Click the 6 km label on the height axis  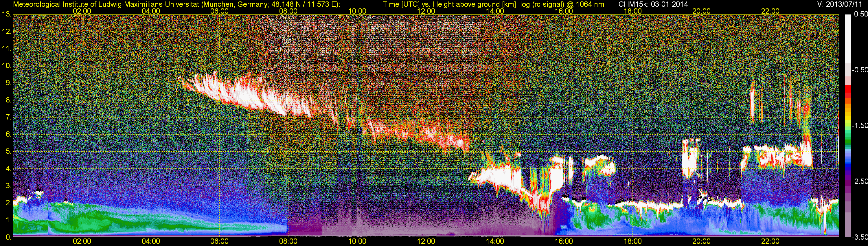(x=8, y=135)
